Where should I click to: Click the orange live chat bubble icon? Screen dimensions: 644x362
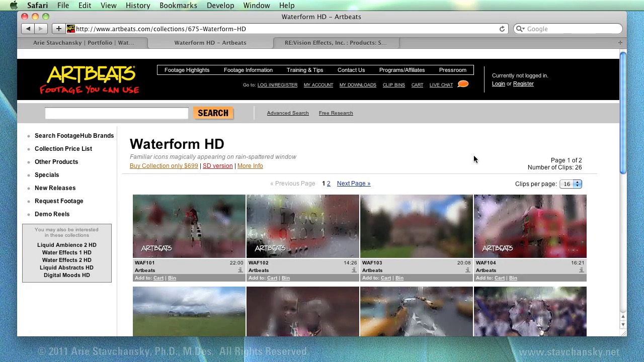coord(463,84)
